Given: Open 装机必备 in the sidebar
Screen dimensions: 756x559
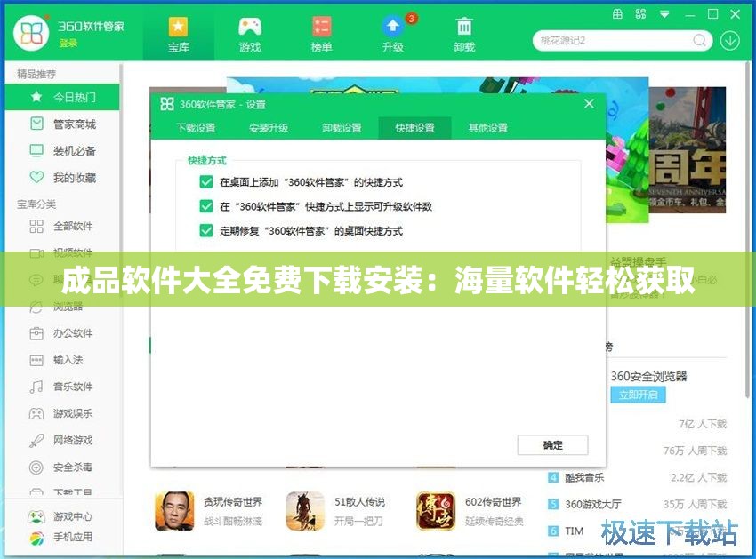Looking at the screenshot, I should [x=62, y=151].
